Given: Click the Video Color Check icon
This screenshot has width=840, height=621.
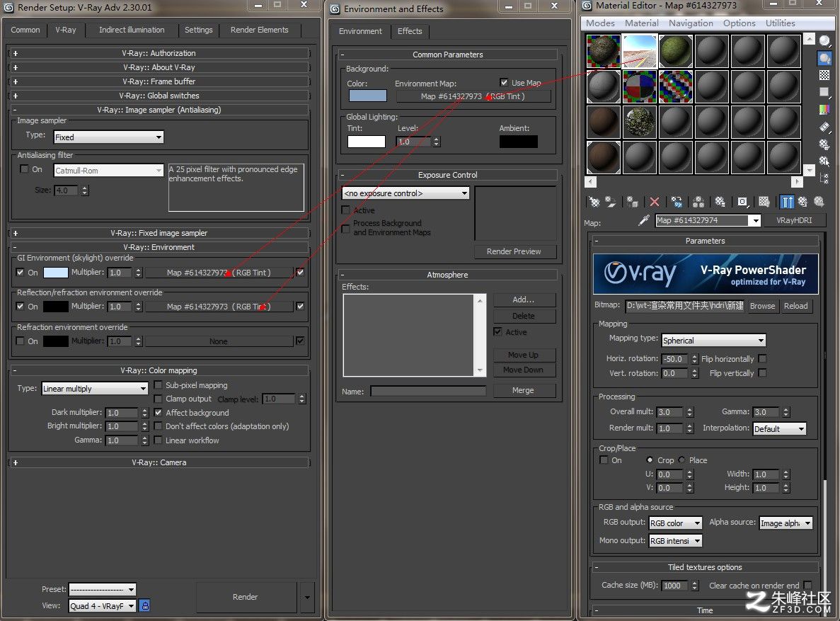Looking at the screenshot, I should [824, 109].
